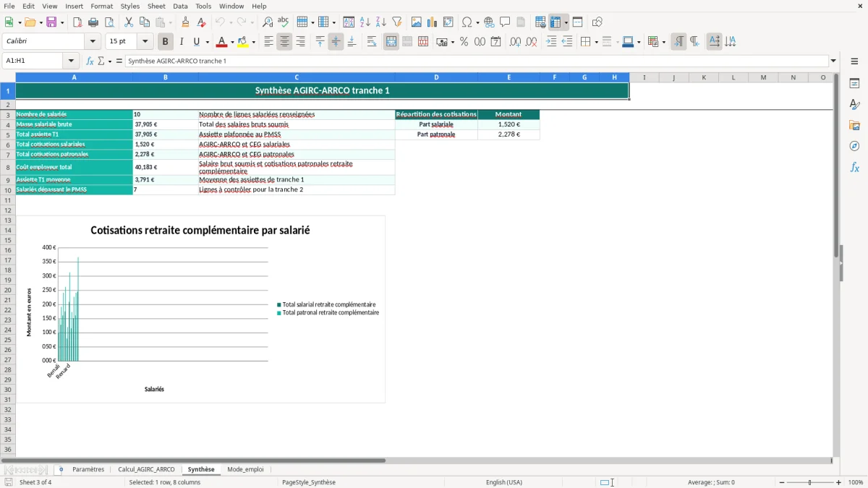Open font color dropdown arrow
Screen dimensions: 868x488
point(232,42)
